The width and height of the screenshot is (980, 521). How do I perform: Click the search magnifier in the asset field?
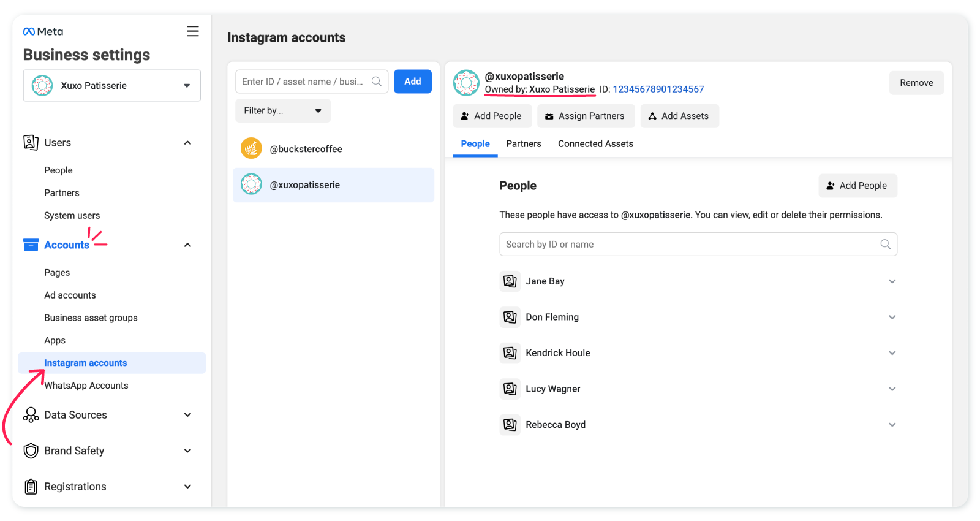(377, 82)
